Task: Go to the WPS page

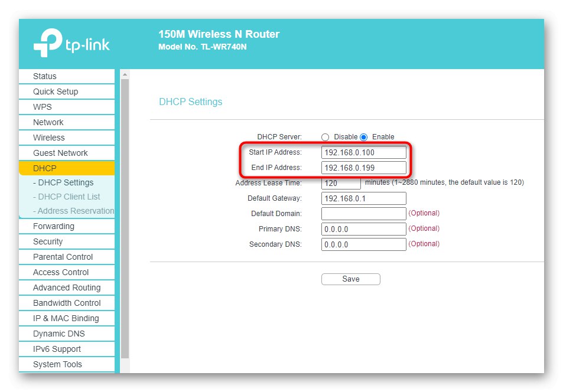Action: pyautogui.click(x=67, y=107)
